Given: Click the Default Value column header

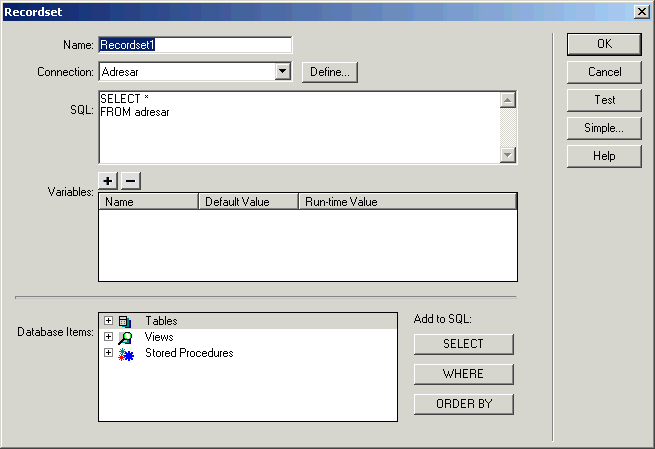Looking at the screenshot, I should click(x=249, y=202).
